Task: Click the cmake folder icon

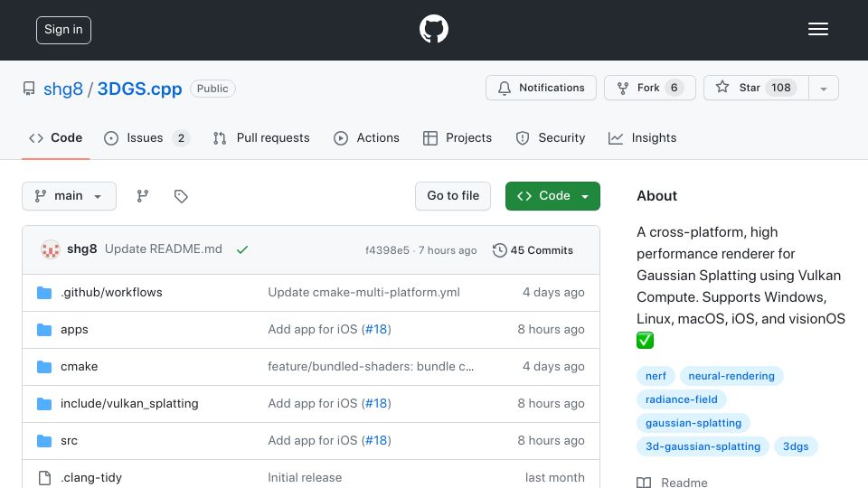Action: [x=44, y=367]
